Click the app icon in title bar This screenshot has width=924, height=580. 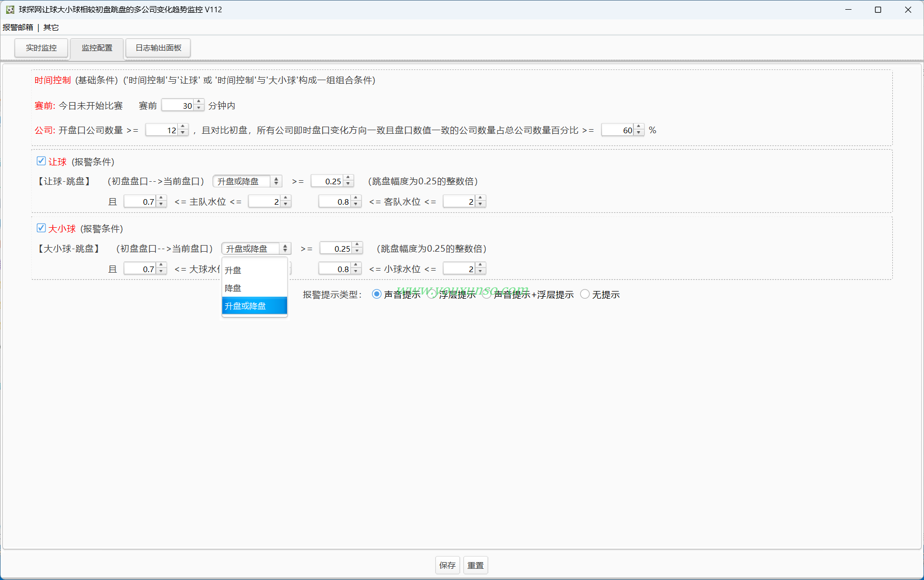pos(10,10)
